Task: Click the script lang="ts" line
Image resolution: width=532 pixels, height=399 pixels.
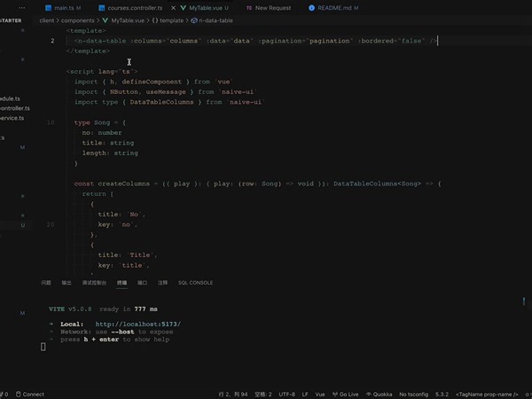Action: click(x=102, y=72)
